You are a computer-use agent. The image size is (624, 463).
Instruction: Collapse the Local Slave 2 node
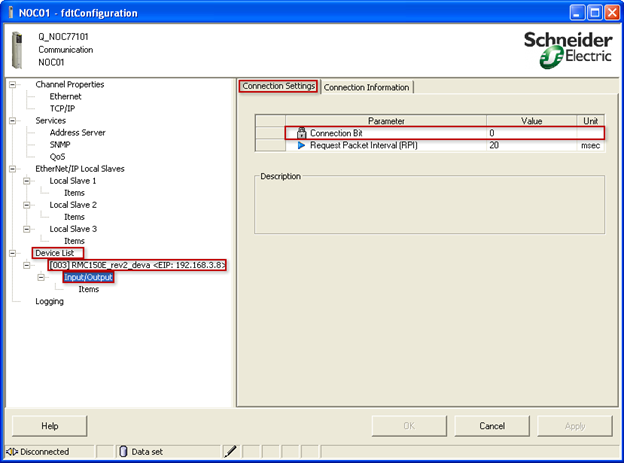27,205
